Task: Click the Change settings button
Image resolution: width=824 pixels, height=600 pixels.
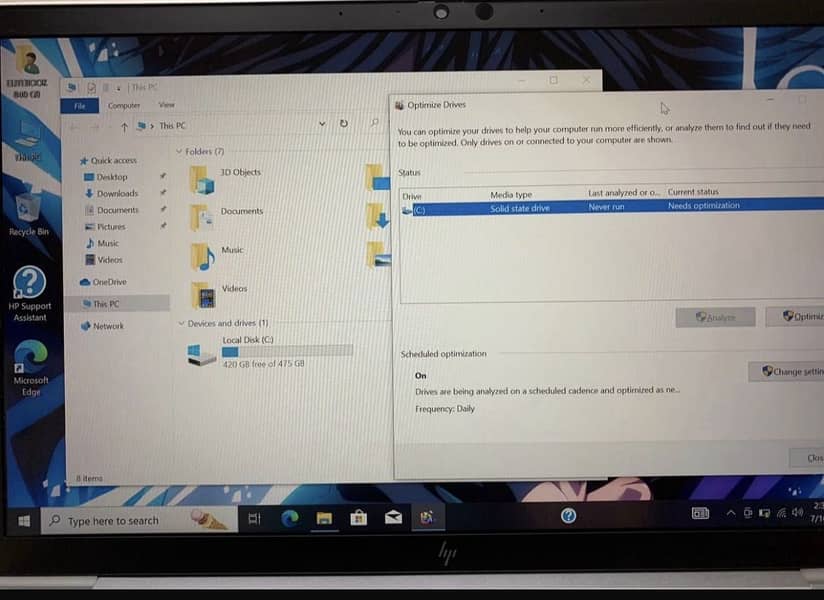Action: click(x=786, y=371)
